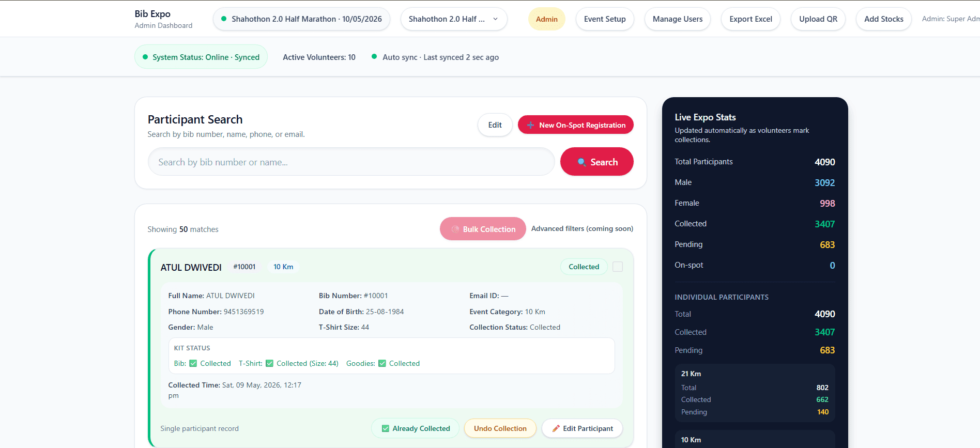Click the Collected status badge on participant card
The height and width of the screenshot is (448, 980).
click(584, 267)
